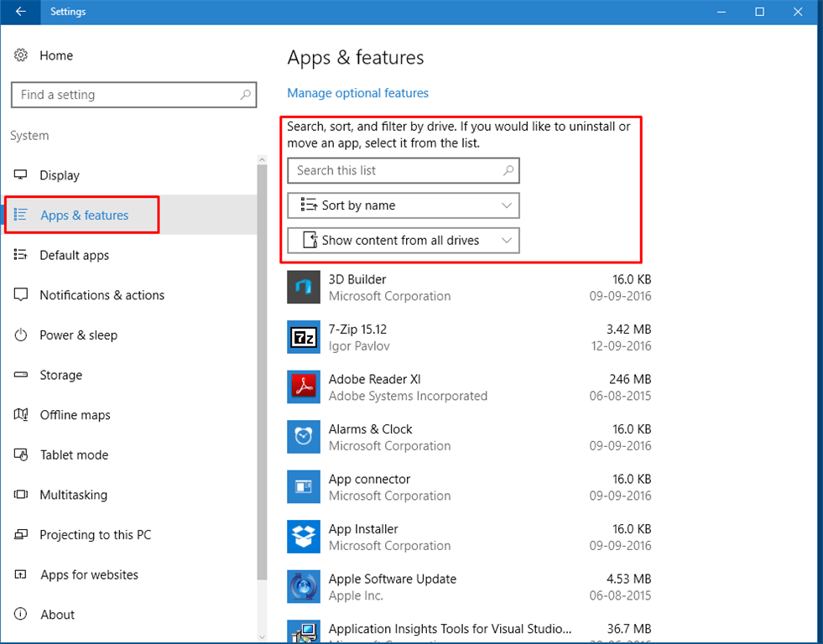Open Storage settings via its drive icon
Viewport: 823px width, 644px height.
[x=21, y=375]
